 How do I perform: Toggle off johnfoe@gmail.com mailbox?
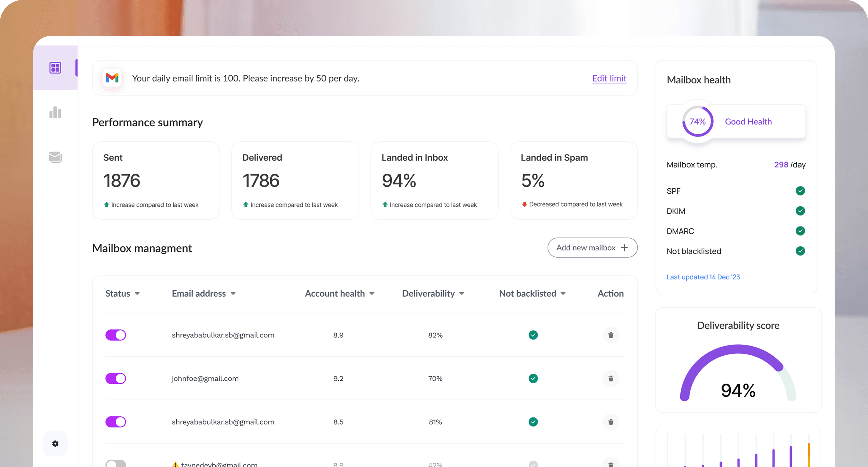click(116, 378)
